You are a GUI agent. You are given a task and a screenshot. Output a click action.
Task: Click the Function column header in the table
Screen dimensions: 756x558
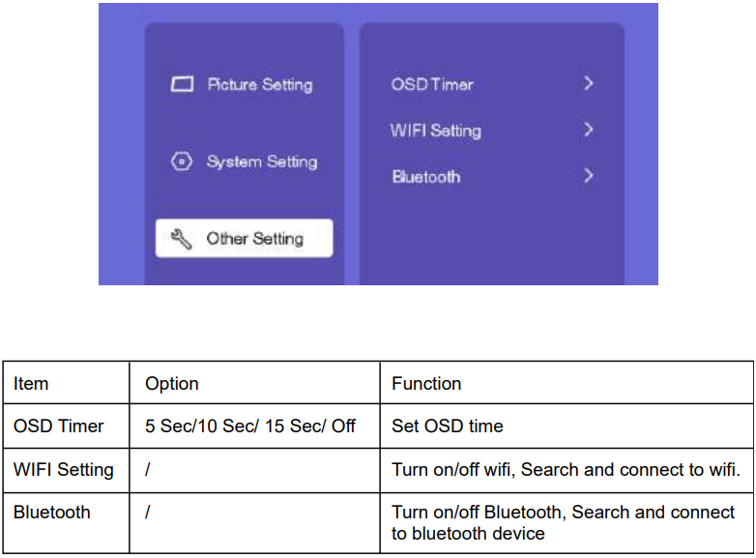click(426, 384)
